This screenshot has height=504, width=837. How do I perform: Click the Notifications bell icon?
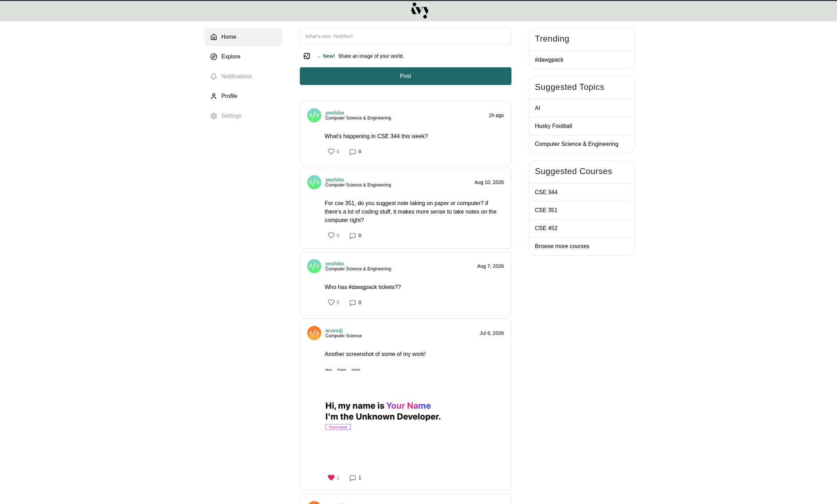point(214,76)
